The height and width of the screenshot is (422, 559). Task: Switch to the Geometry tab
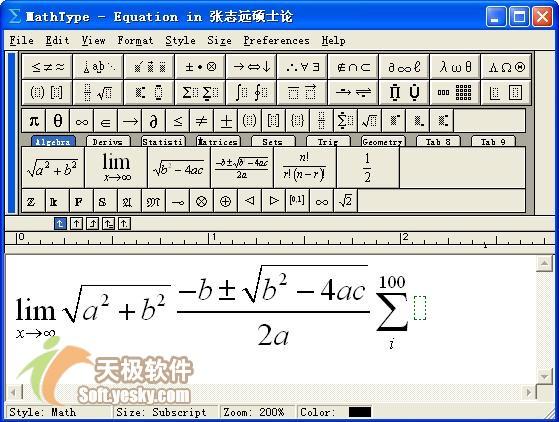(383, 141)
